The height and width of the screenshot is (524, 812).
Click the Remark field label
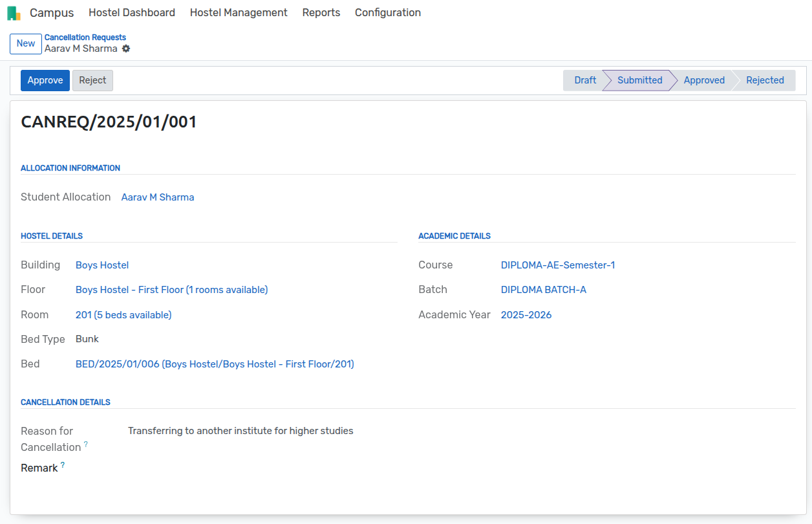point(39,468)
